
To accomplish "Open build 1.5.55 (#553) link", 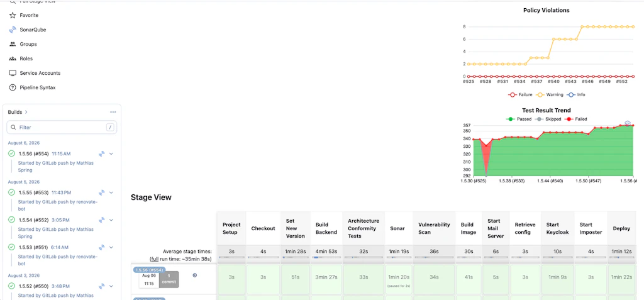I will coord(34,192).
